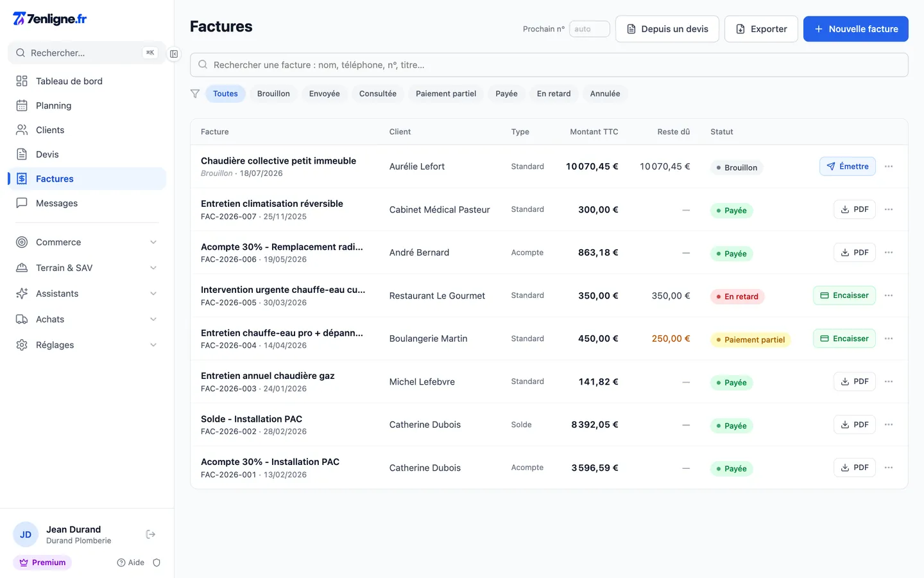Open more actions for FAC-2026-006 invoice
Image resolution: width=924 pixels, height=578 pixels.
889,252
